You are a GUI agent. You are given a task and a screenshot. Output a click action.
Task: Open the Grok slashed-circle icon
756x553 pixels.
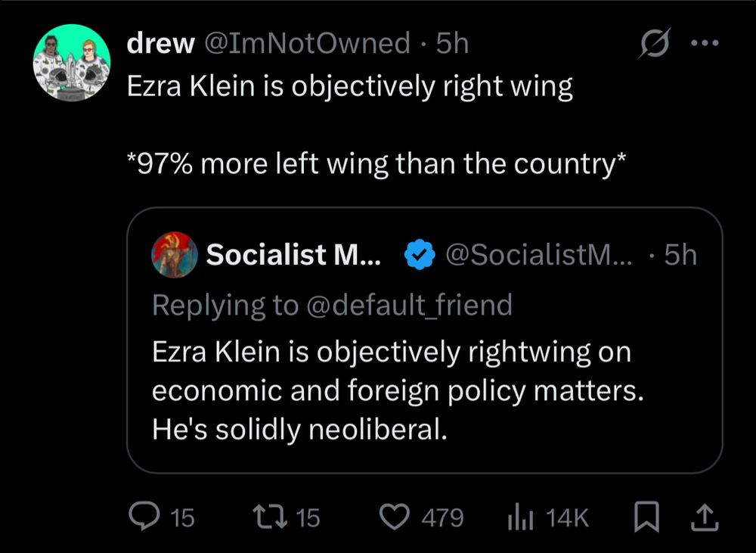tap(651, 45)
